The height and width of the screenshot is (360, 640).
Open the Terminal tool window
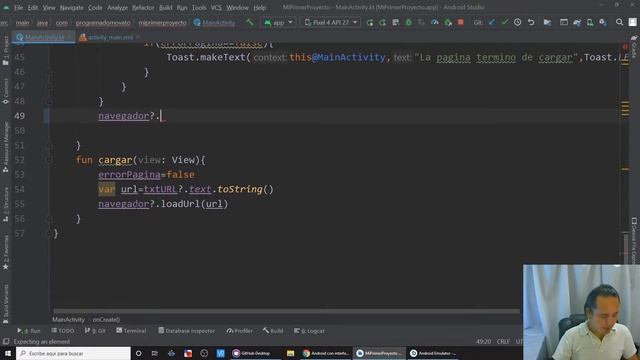point(131,331)
